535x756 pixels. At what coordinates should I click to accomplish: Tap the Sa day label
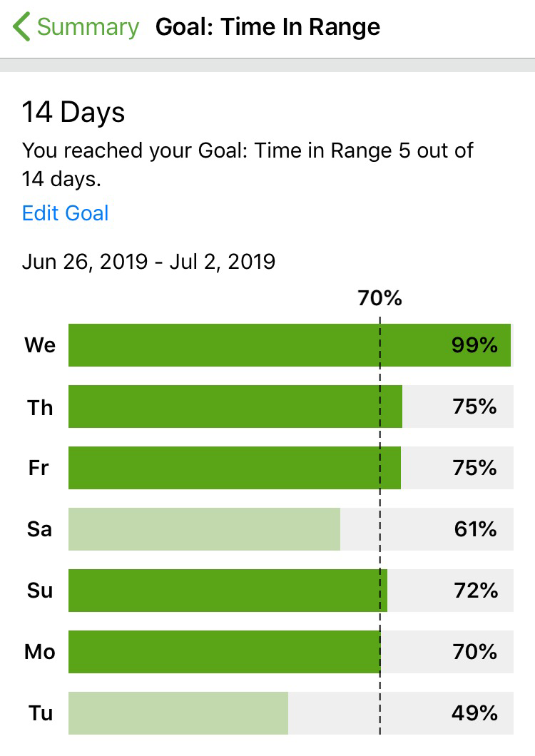tap(39, 529)
